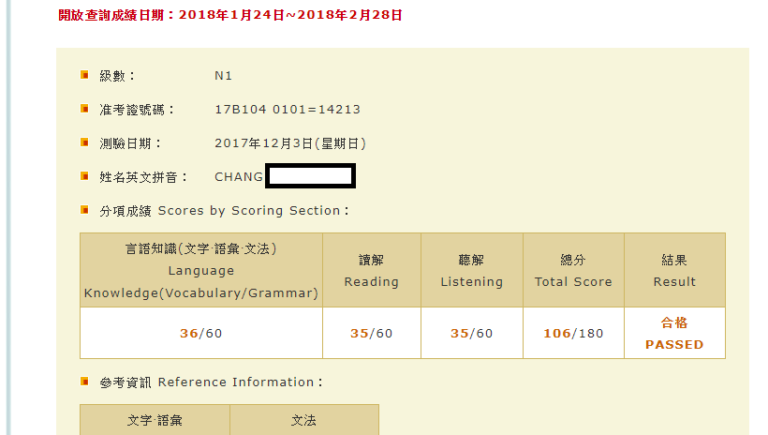Click the bullet icon beside 准考證號碼
This screenshot has height=435, width=768.
[85, 109]
